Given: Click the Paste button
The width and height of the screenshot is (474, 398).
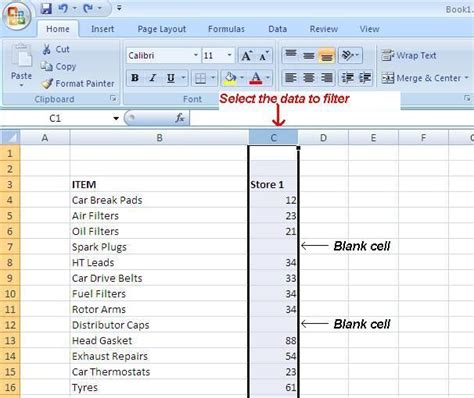Looking at the screenshot, I should click(21, 65).
